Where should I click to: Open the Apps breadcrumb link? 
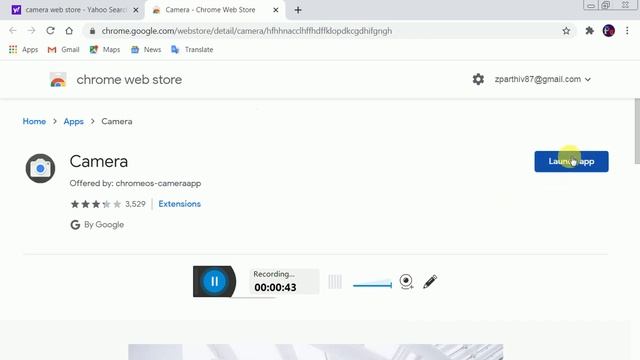tap(73, 122)
